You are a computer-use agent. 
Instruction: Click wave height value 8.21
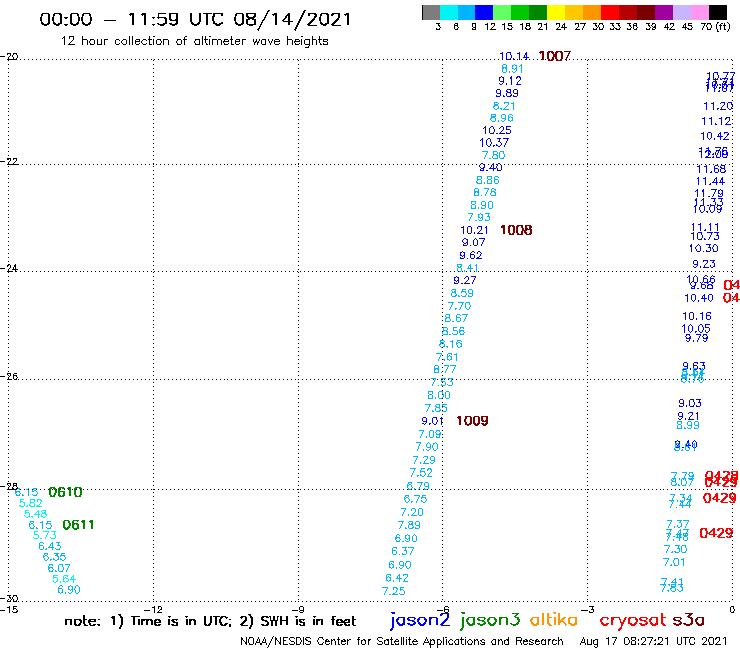click(504, 106)
